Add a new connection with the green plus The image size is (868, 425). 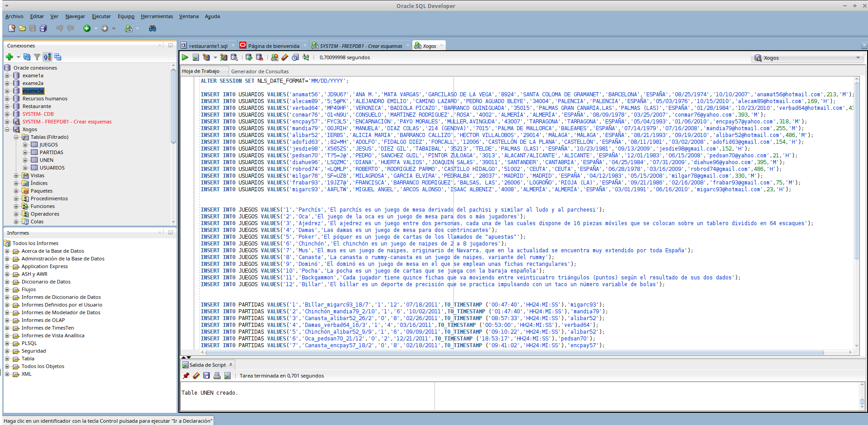[x=9, y=57]
